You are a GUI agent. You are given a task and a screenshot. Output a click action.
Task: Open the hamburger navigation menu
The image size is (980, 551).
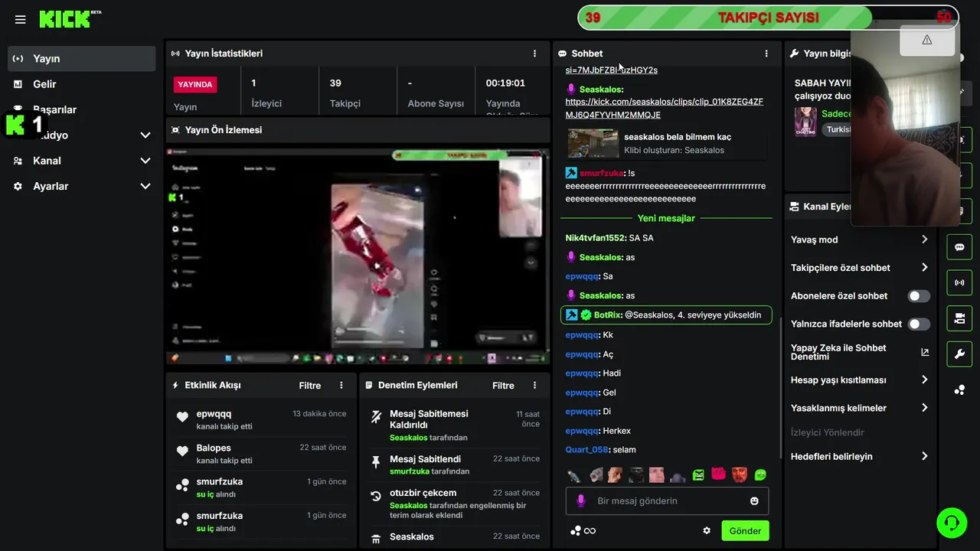(20, 19)
